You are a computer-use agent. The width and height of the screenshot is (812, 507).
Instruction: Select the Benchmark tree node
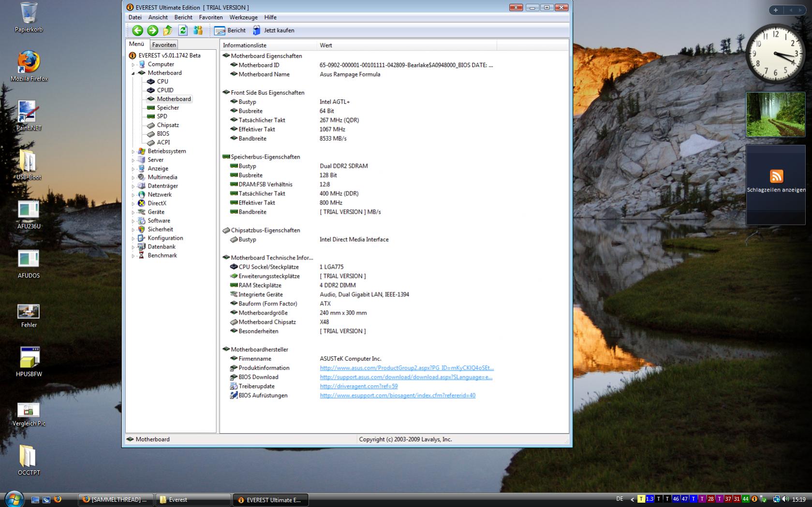tap(162, 256)
